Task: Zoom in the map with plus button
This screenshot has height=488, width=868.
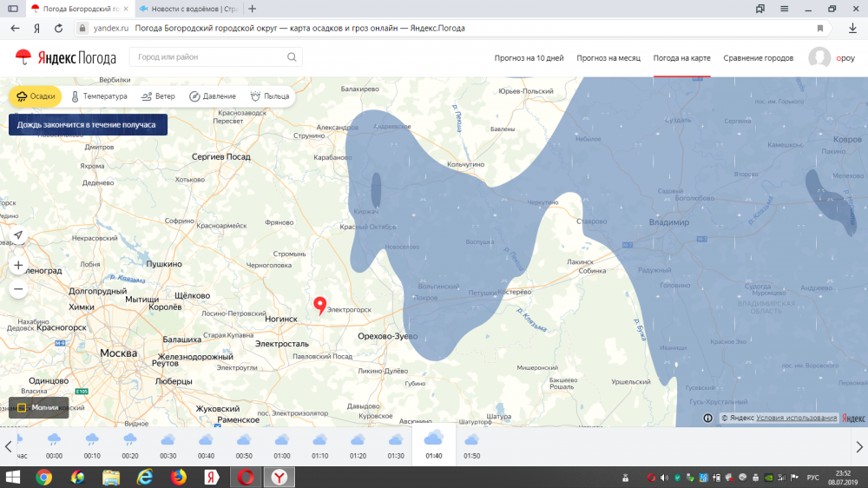Action: (18, 265)
